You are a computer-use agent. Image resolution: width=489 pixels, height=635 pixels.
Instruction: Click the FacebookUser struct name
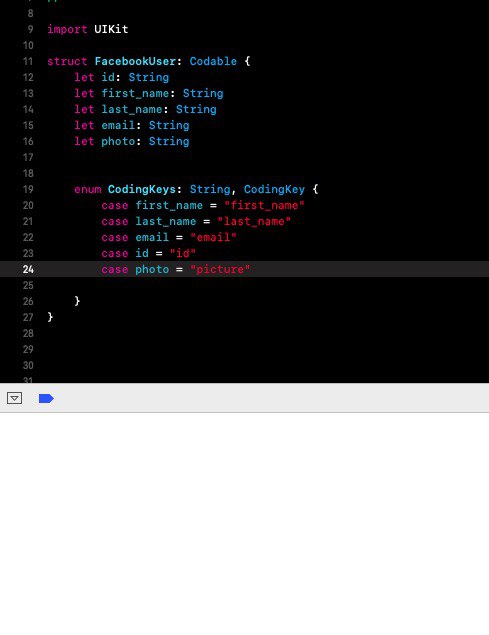coord(135,61)
